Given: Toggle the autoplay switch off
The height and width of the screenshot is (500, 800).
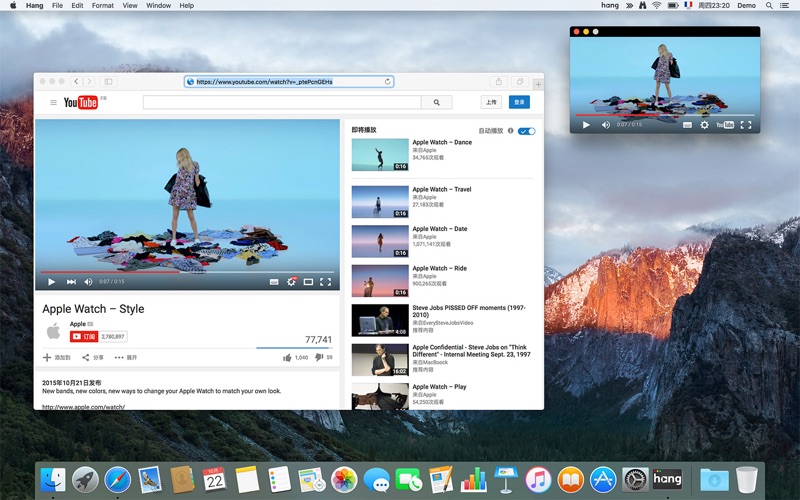Looking at the screenshot, I should pos(526,131).
